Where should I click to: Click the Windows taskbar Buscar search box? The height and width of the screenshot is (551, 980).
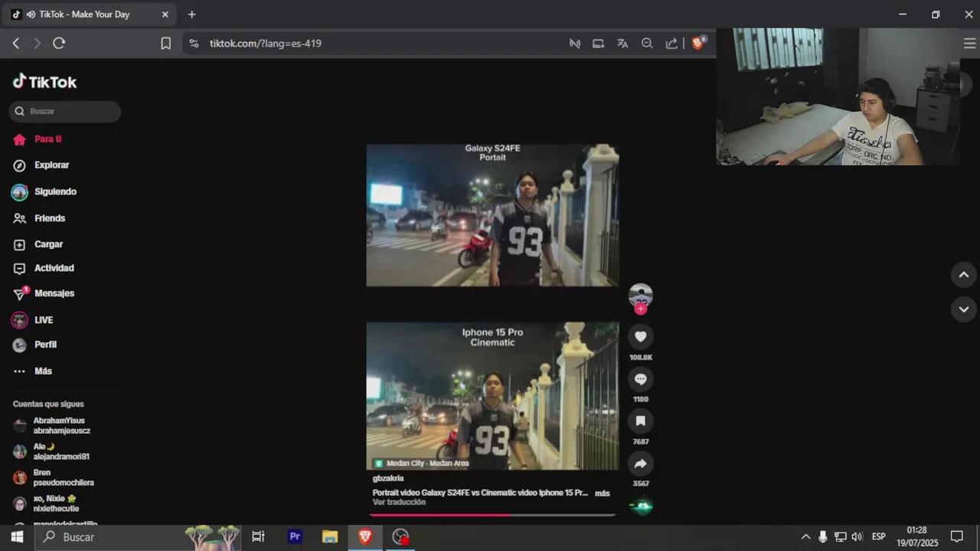(138, 537)
